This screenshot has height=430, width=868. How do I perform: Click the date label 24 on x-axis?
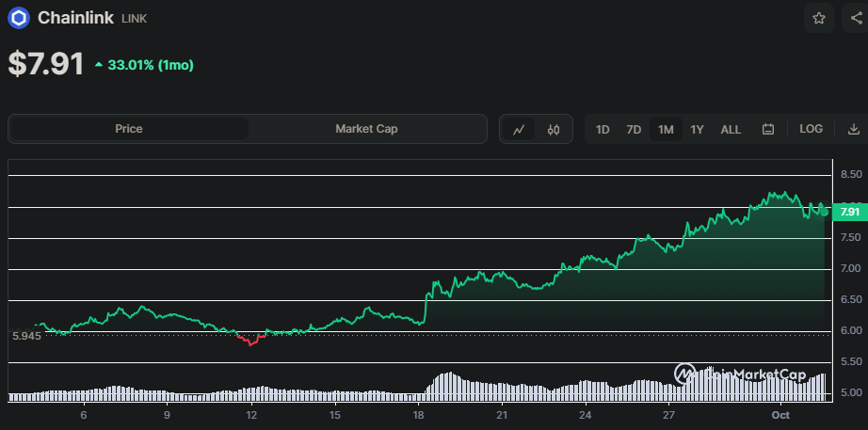pyautogui.click(x=586, y=415)
